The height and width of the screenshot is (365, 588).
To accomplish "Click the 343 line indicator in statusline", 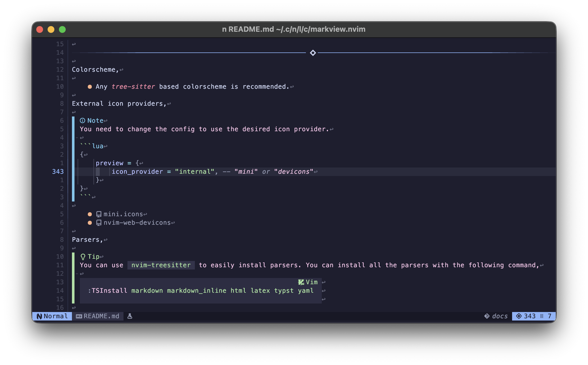I will pyautogui.click(x=530, y=316).
